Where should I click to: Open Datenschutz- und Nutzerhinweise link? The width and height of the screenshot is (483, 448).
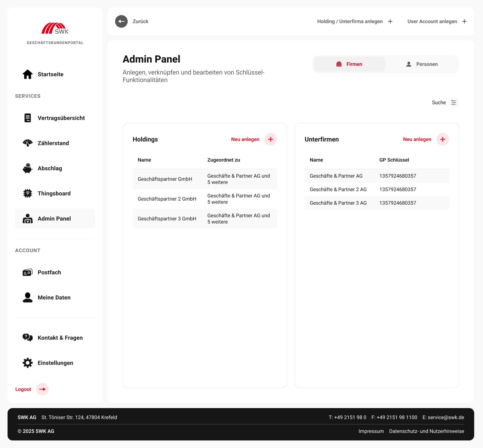click(427, 431)
